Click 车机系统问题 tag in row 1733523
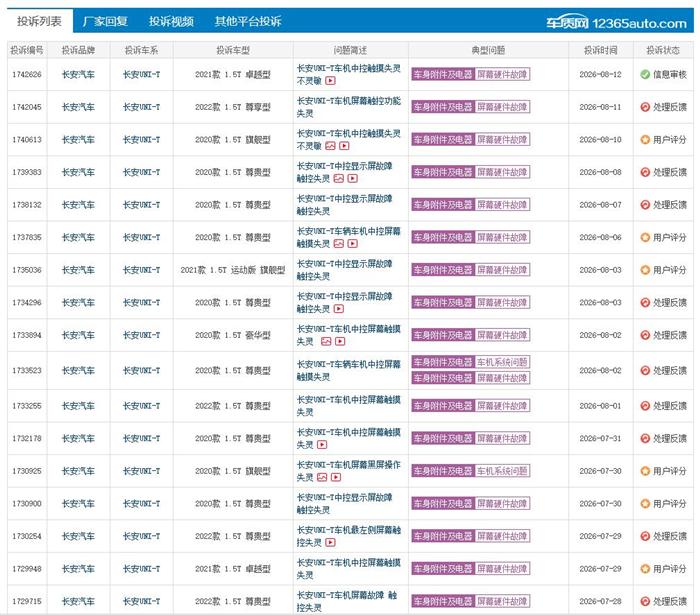Viewport: 700px width, 615px height. pyautogui.click(x=502, y=362)
